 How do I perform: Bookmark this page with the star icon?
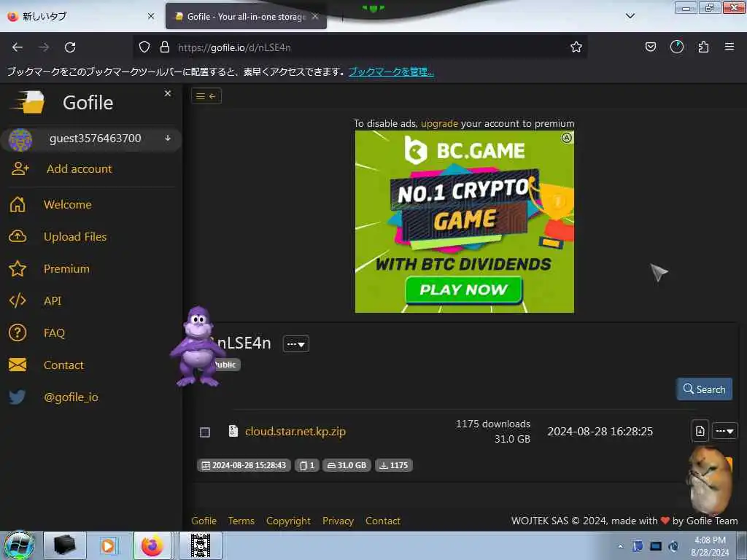[x=576, y=47]
